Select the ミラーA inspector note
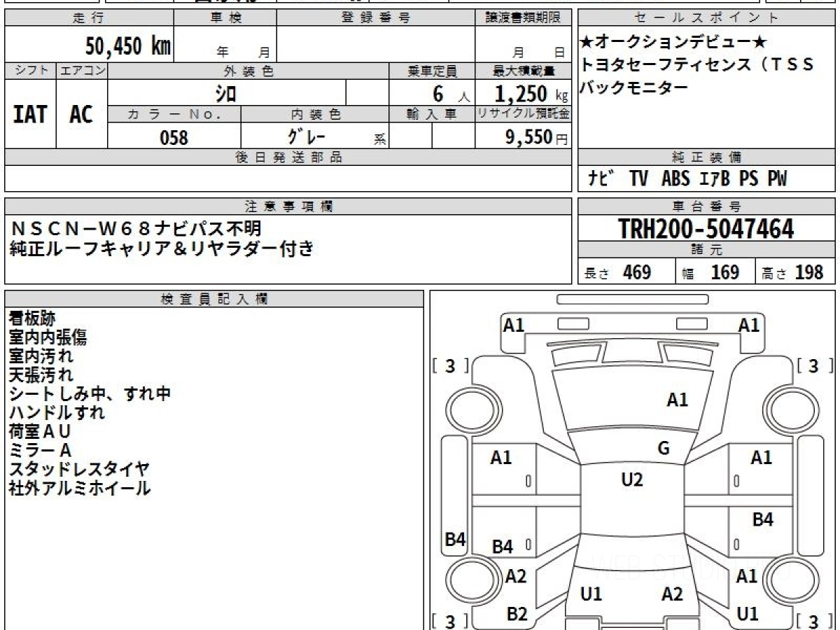The image size is (840, 630). tap(40, 451)
